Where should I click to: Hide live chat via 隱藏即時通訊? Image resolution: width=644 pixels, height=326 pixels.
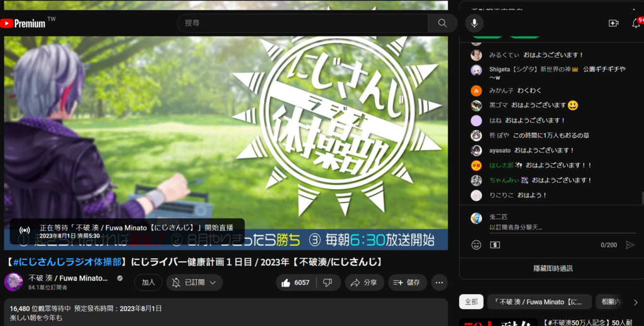coord(553,269)
